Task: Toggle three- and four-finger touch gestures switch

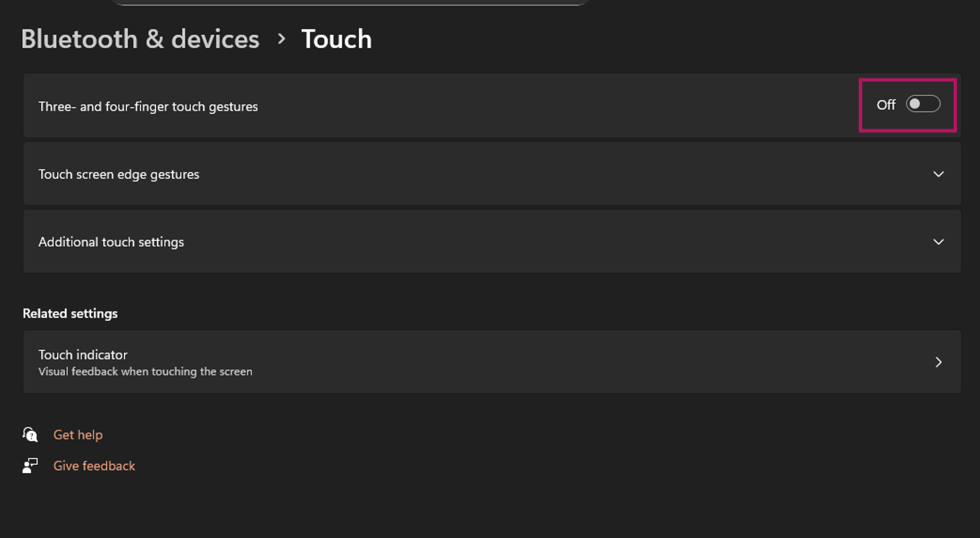Action: 923,104
